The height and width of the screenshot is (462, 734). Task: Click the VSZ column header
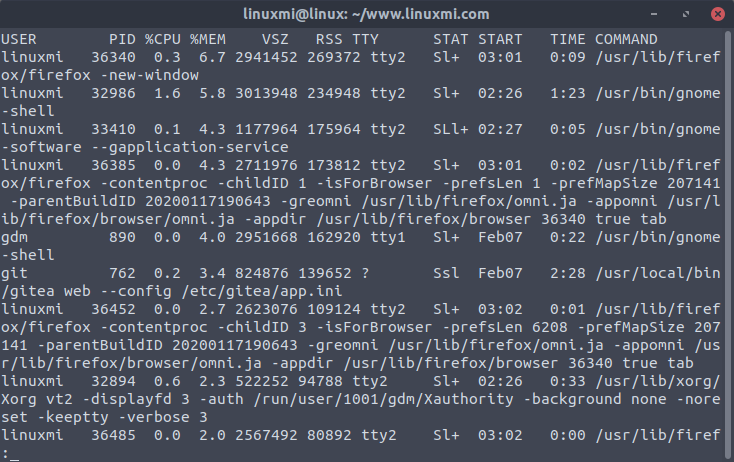275,38
